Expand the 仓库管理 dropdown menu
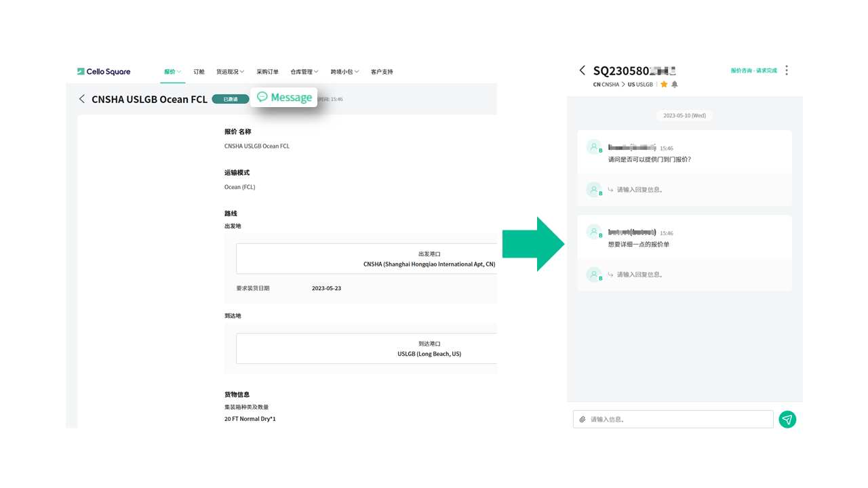The image size is (868, 488). [304, 72]
